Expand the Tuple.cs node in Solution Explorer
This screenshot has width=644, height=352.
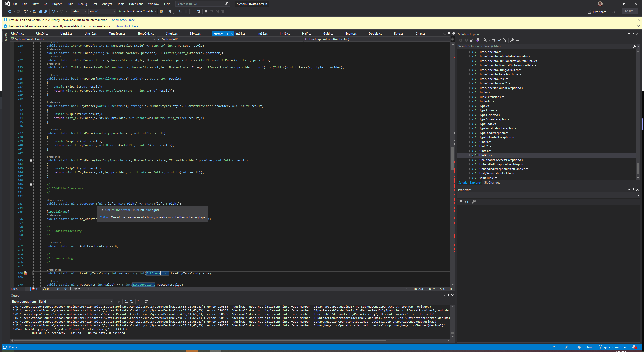(469, 92)
